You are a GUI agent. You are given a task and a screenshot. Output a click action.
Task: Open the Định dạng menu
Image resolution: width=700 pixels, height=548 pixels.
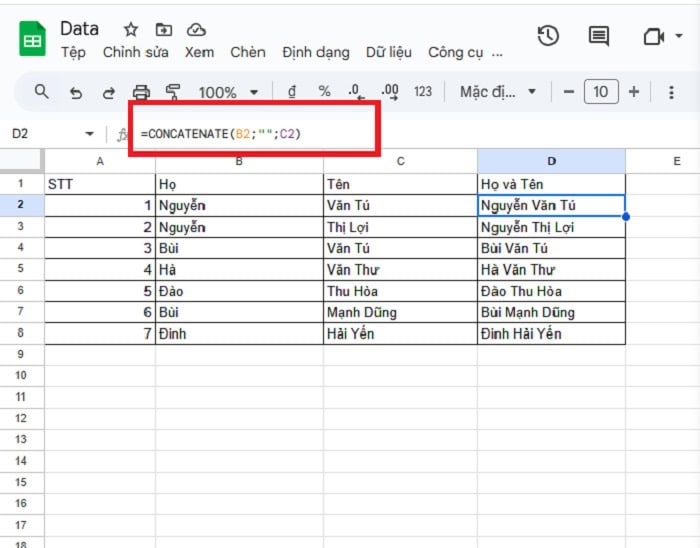(x=316, y=53)
